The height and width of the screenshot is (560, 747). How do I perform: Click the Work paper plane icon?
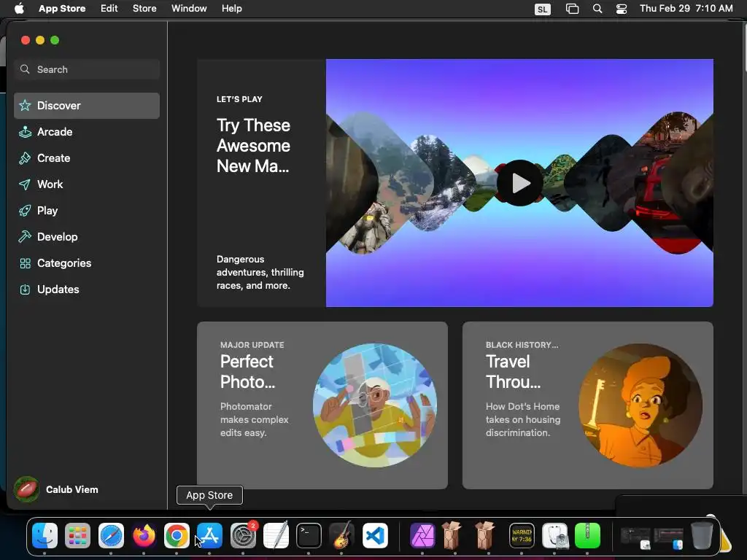(x=25, y=184)
